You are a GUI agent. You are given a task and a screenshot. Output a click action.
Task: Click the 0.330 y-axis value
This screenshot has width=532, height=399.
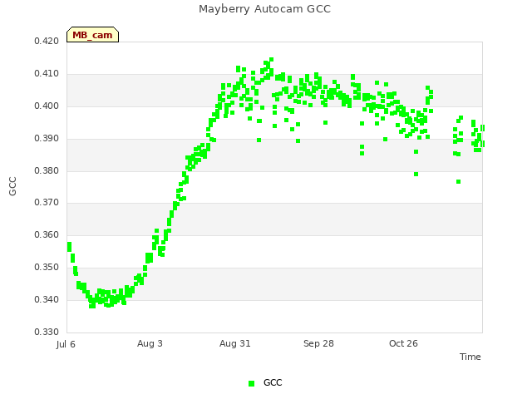47,332
